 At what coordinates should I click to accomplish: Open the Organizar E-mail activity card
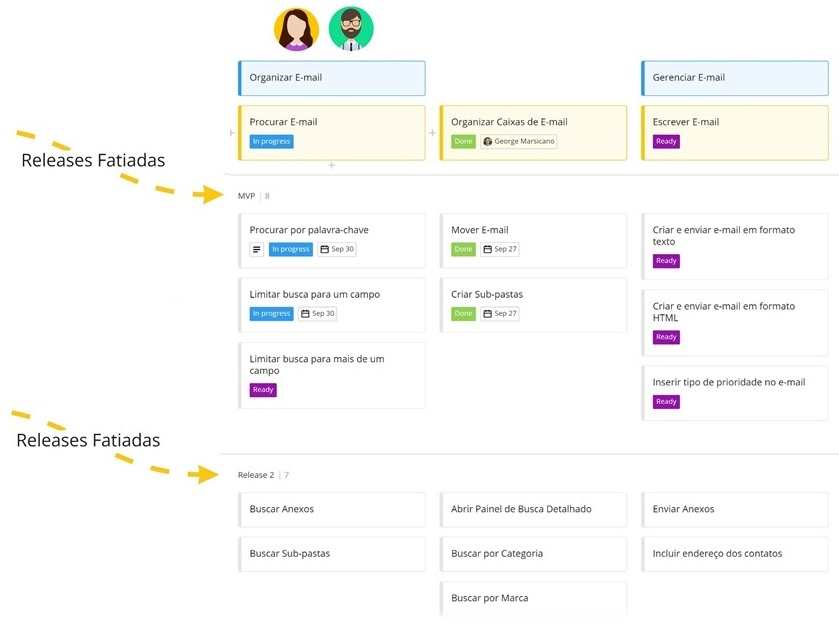click(331, 78)
